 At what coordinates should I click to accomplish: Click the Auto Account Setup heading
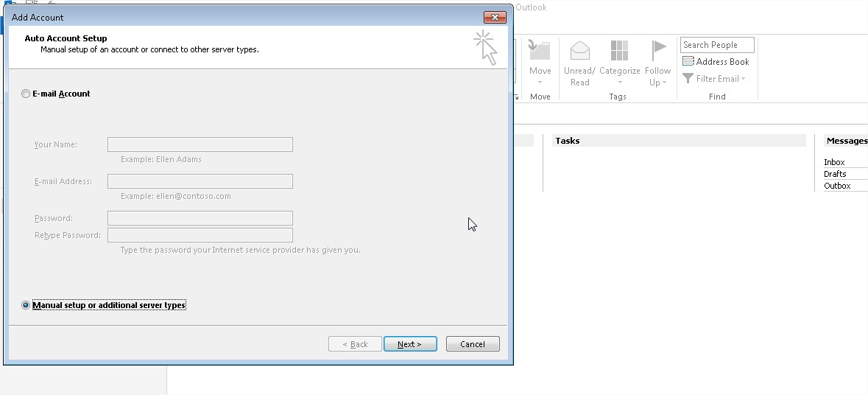click(x=66, y=38)
